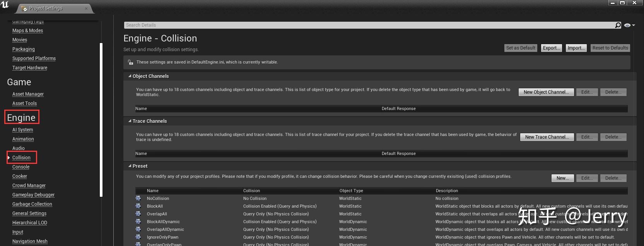Click Edit... in Trace Channels section
The width and height of the screenshot is (644, 246).
coord(587,137)
